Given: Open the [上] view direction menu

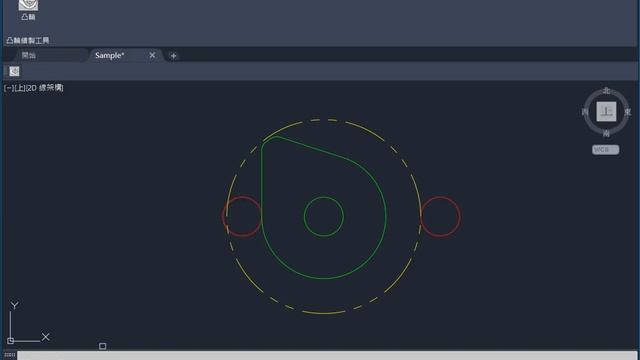Looking at the screenshot, I should (x=19, y=88).
